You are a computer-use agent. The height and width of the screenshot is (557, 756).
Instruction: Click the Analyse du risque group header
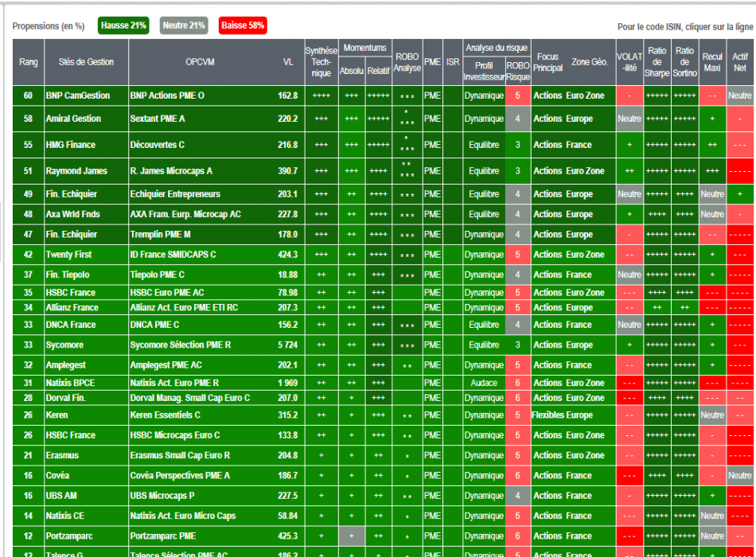(497, 48)
